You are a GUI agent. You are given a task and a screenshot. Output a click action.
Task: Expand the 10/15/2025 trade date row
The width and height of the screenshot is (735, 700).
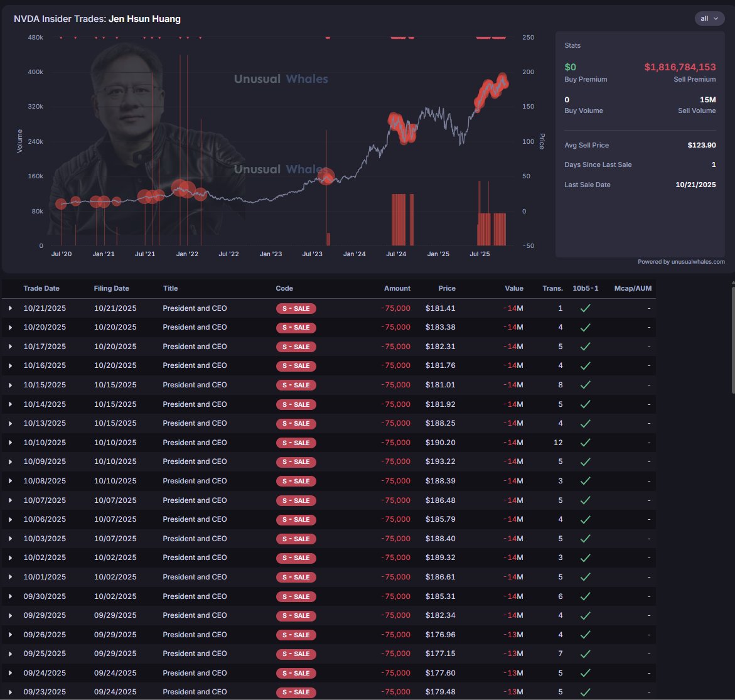(10, 385)
